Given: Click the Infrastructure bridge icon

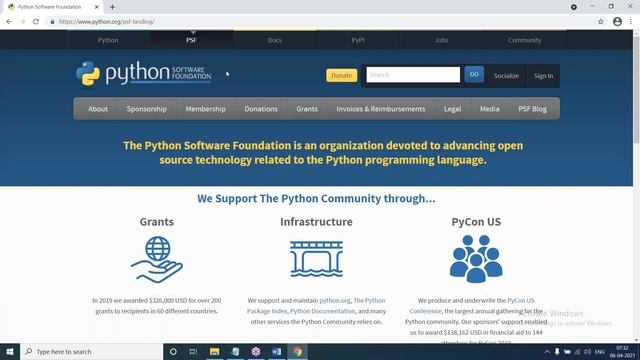Looking at the screenshot, I should 316,259.
